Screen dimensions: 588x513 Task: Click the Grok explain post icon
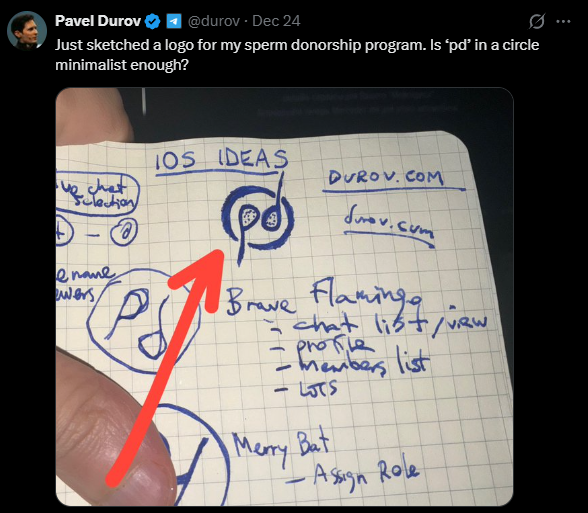[x=537, y=21]
